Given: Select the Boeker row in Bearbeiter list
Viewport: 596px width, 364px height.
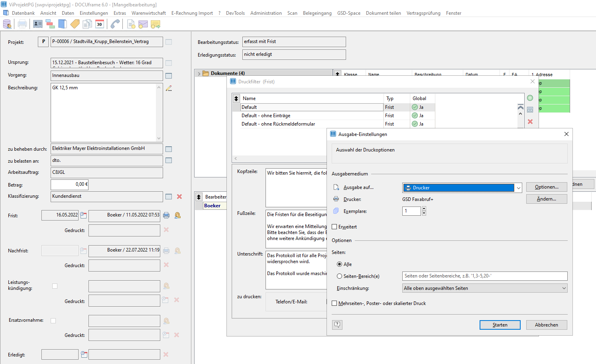Looking at the screenshot, I should click(x=212, y=206).
